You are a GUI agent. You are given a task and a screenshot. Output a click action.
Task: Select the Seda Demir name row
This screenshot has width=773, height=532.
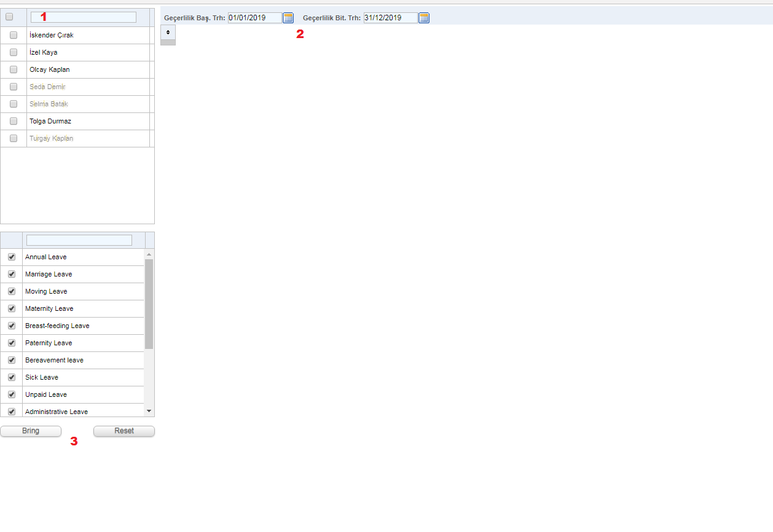click(x=88, y=87)
